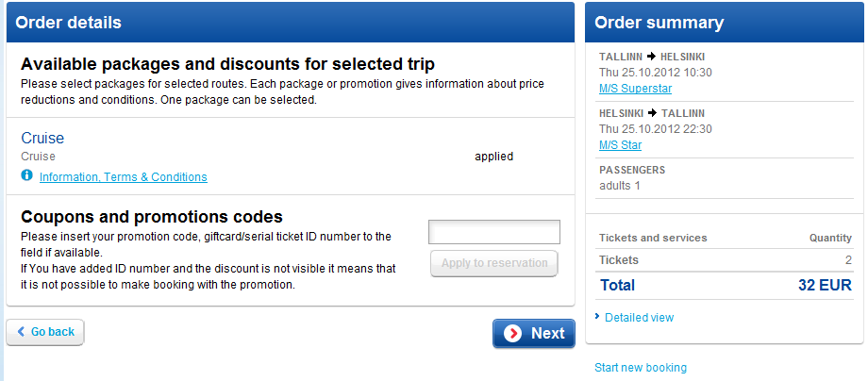This screenshot has width=868, height=381.
Task: Click the Next button
Action: (534, 334)
